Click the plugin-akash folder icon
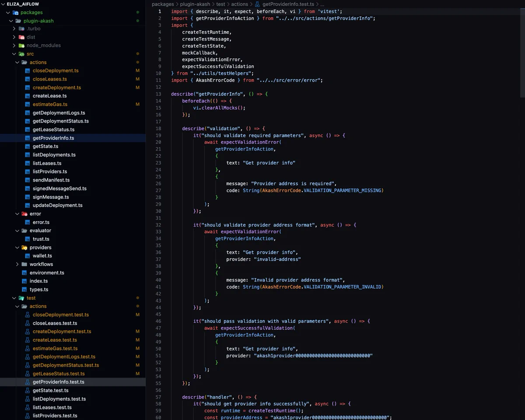 18,21
